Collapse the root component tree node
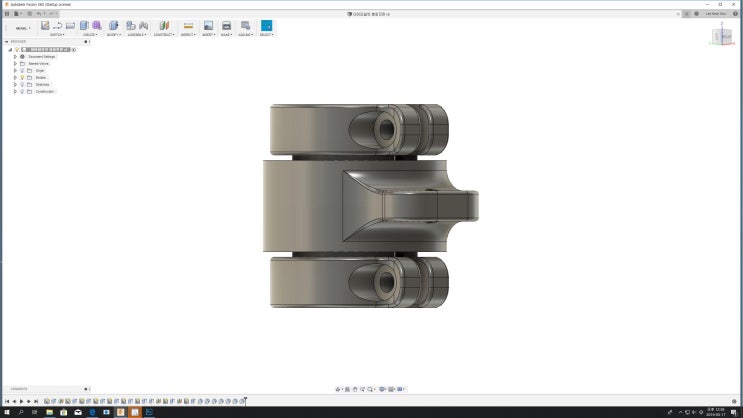This screenshot has width=743, height=418. 10,49
